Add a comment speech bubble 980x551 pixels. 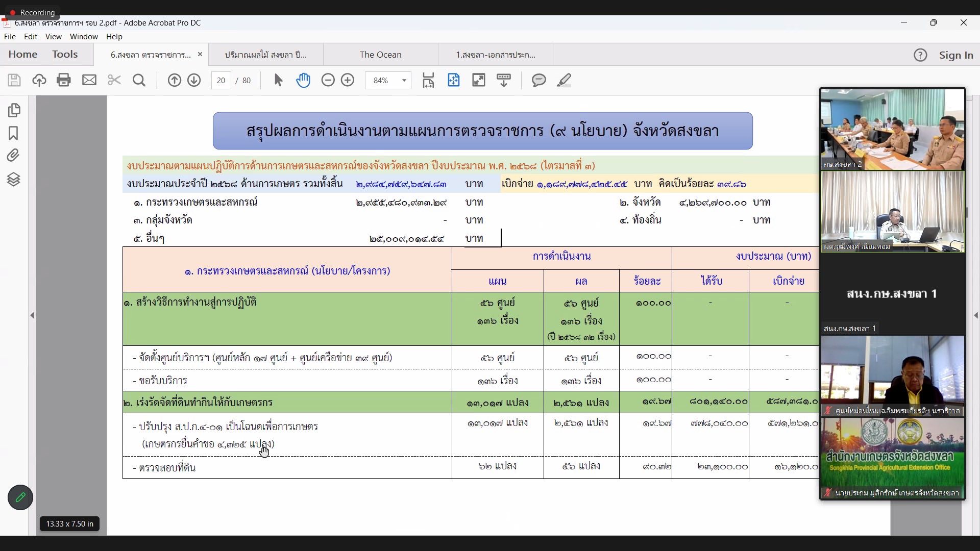point(539,80)
